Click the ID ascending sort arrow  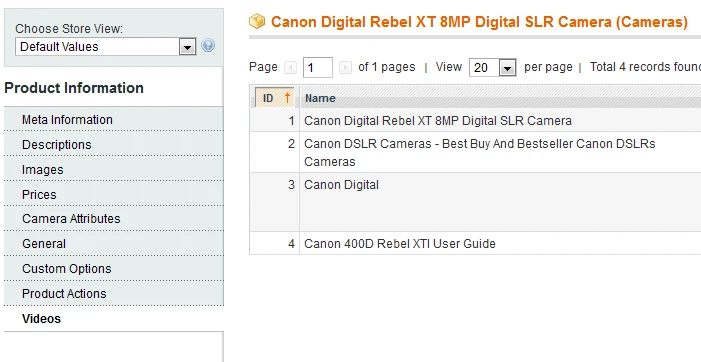[287, 97]
